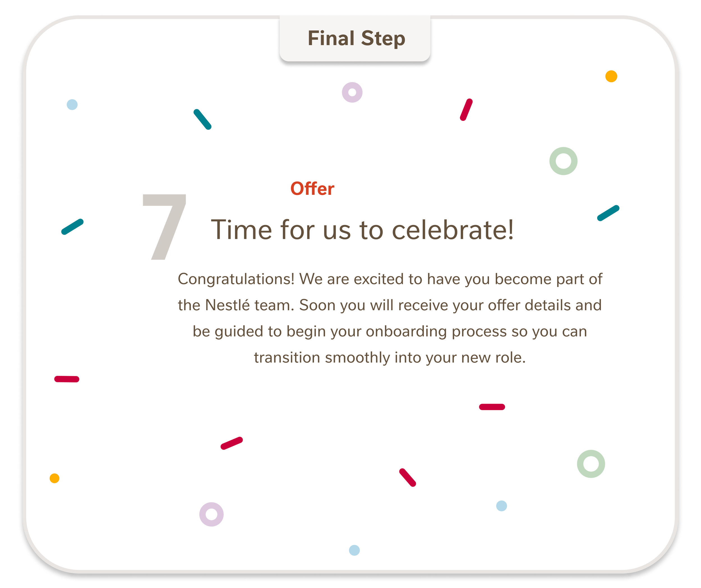The height and width of the screenshot is (588, 701).
Task: Click the Congratulations paragraph text
Action: point(389,318)
